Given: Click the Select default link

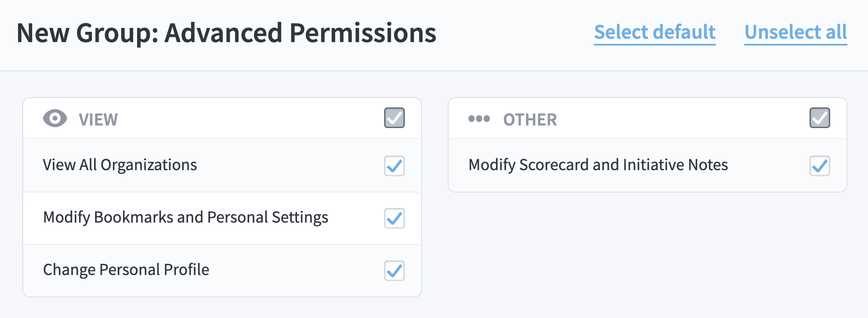Looking at the screenshot, I should 655,33.
